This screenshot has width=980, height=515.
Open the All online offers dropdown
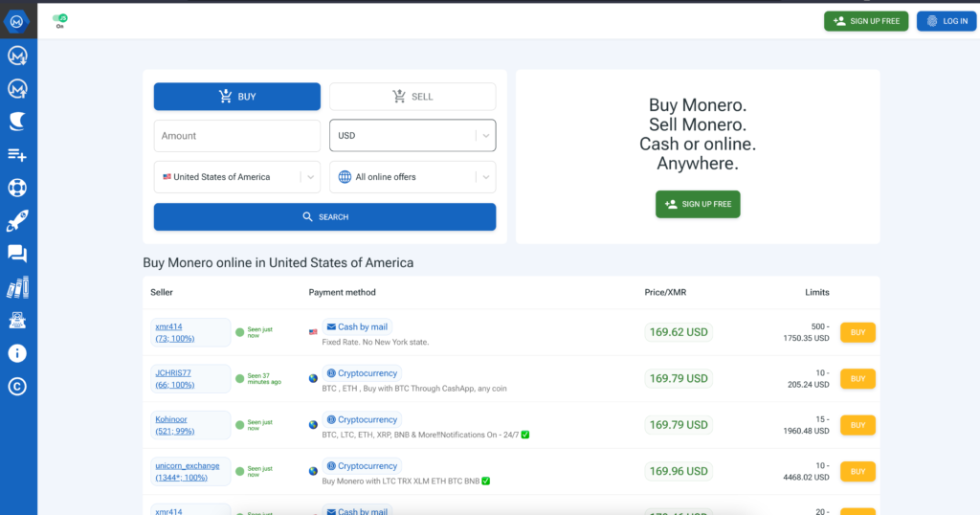[412, 177]
